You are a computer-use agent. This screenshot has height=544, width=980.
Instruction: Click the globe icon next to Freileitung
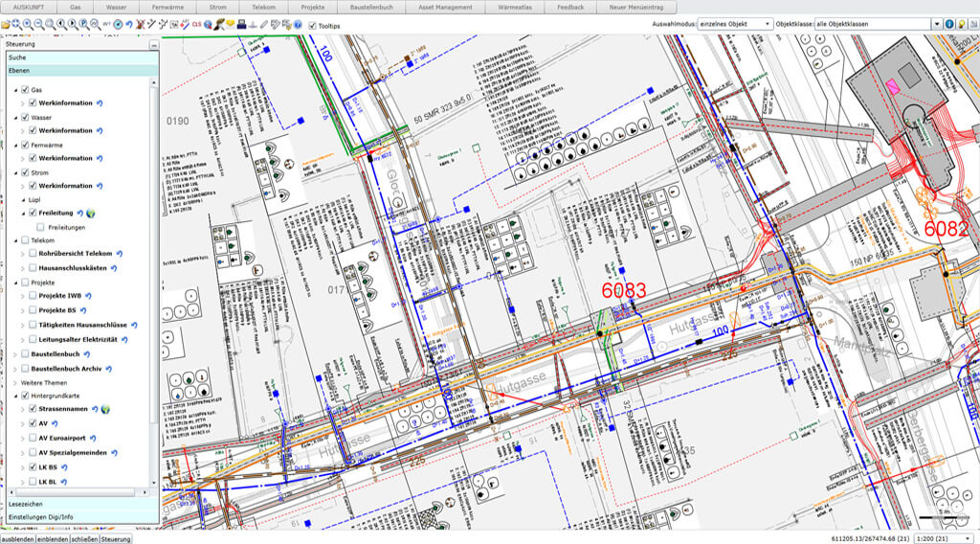[91, 213]
